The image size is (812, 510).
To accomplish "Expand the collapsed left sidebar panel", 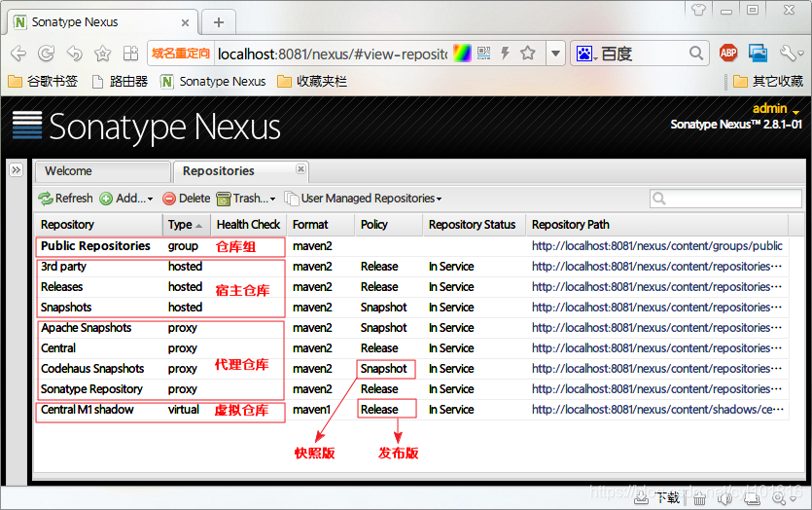I will 17,170.
